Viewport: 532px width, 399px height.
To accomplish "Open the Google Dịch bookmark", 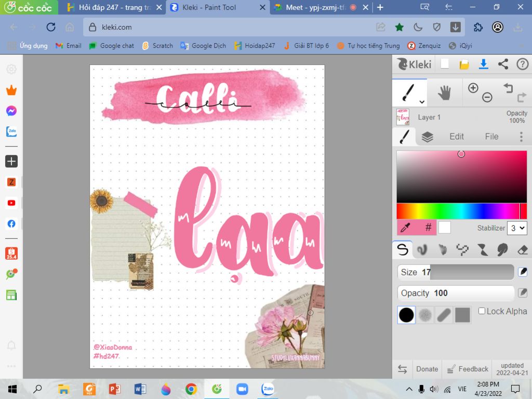I will pyautogui.click(x=203, y=46).
